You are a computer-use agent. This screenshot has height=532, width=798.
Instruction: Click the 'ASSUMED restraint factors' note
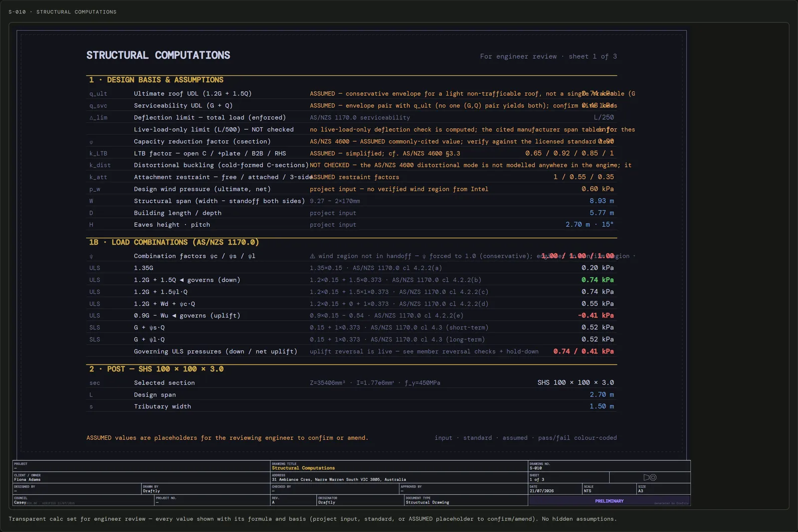(x=354, y=177)
